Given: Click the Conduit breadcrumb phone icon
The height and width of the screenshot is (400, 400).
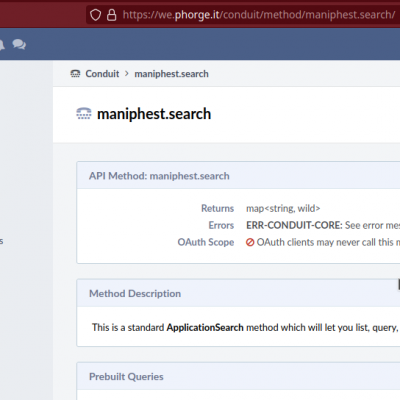Looking at the screenshot, I should point(75,74).
